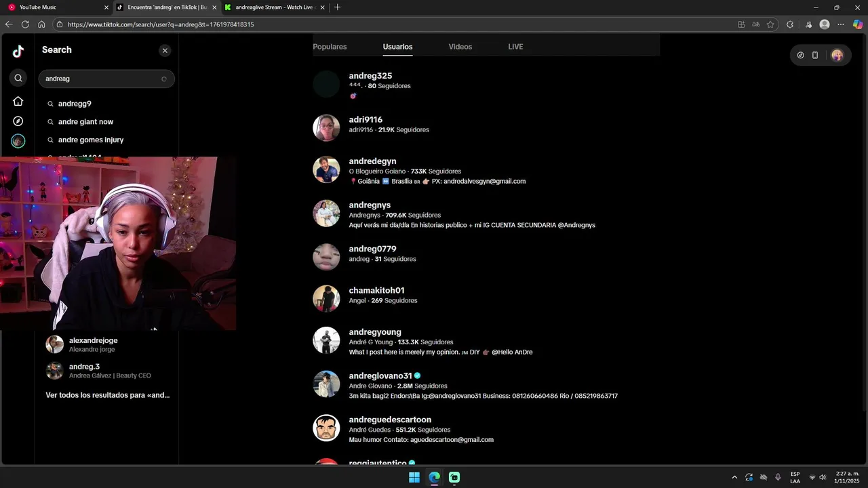Open Edge settings and more menu
Viewport: 868px width, 488px height.
[x=841, y=24]
